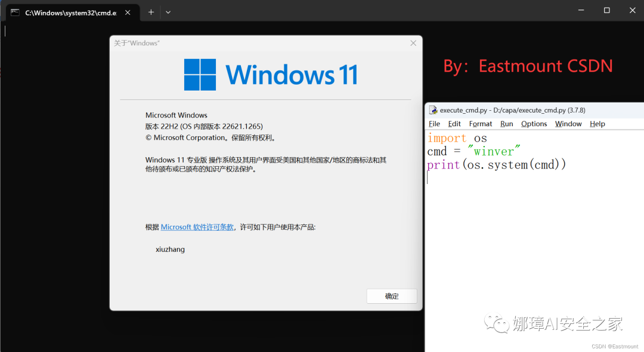This screenshot has height=352, width=644.
Task: Open Microsoft 软件许可条款 link
Action: (x=197, y=227)
